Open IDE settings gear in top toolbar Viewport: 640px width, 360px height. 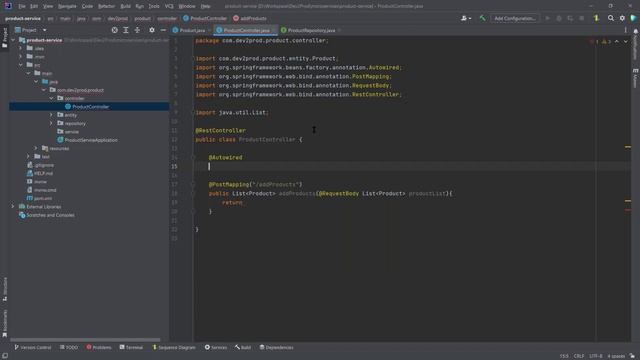pos(622,18)
